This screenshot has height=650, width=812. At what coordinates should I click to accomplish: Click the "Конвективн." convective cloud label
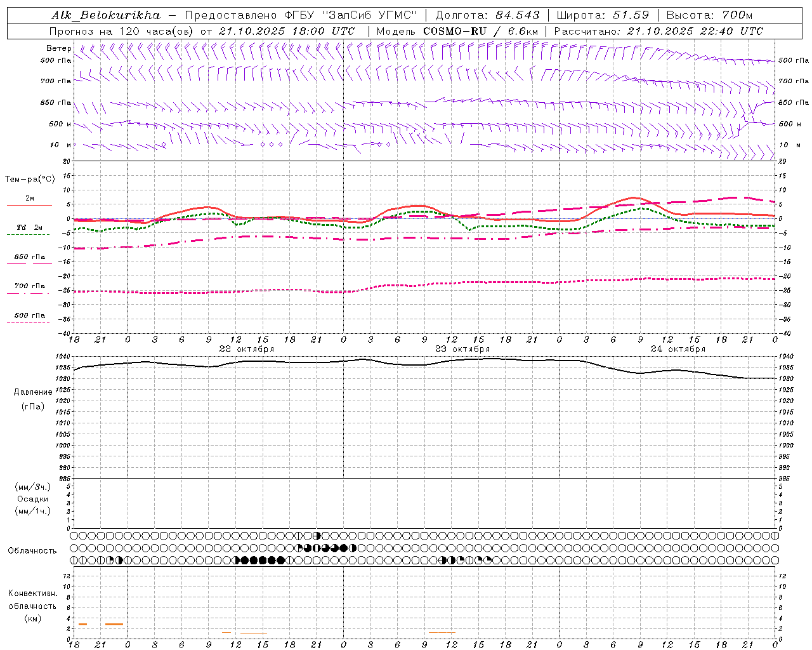pos(32,594)
